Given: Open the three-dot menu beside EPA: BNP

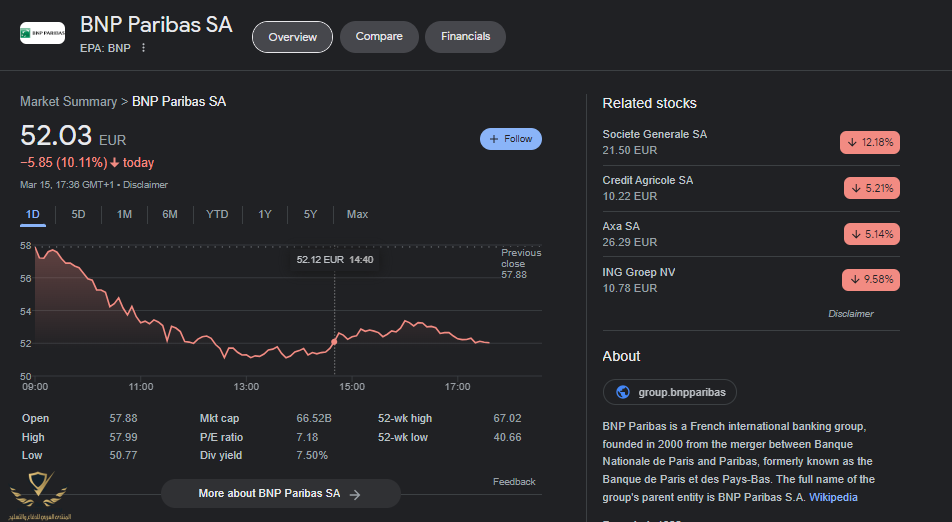Looking at the screenshot, I should click(x=143, y=47).
